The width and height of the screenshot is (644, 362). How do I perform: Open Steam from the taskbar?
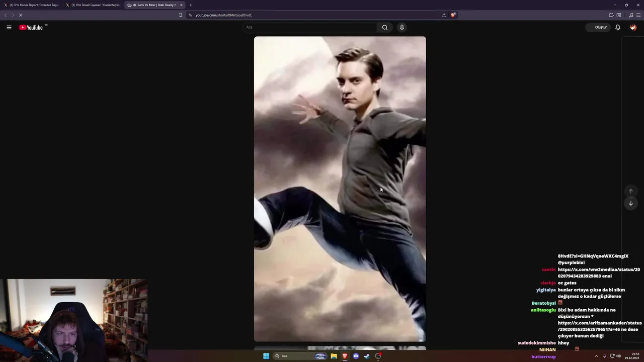coord(367,356)
